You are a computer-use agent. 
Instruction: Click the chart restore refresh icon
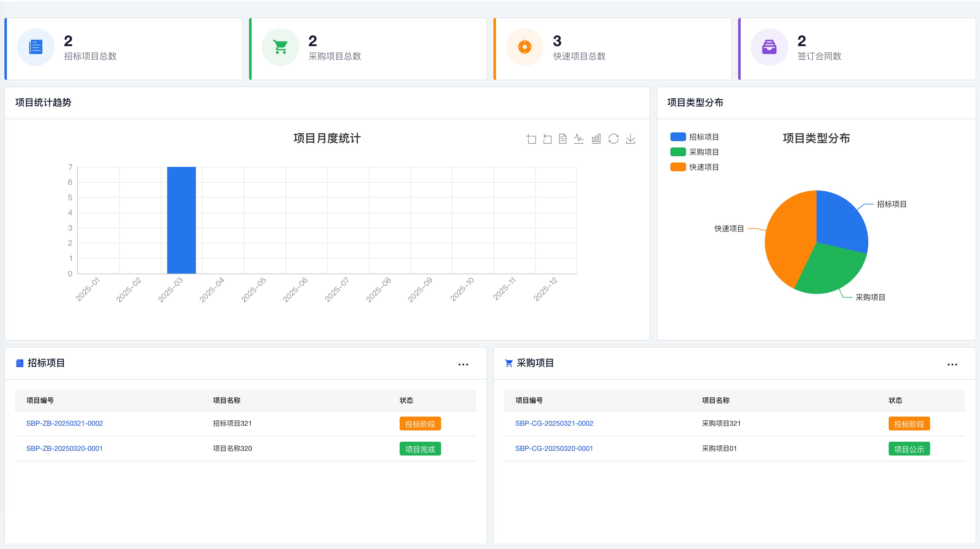coord(613,138)
